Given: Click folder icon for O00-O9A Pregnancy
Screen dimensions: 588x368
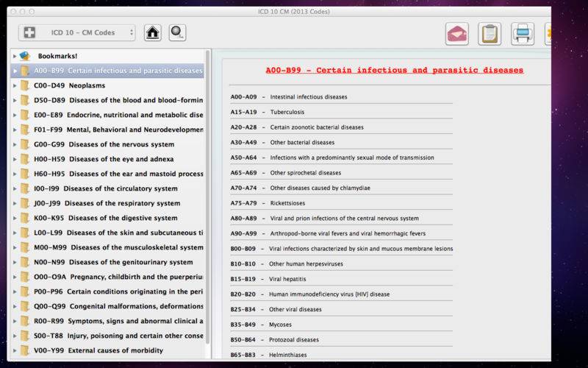Looking at the screenshot, I should [25, 277].
